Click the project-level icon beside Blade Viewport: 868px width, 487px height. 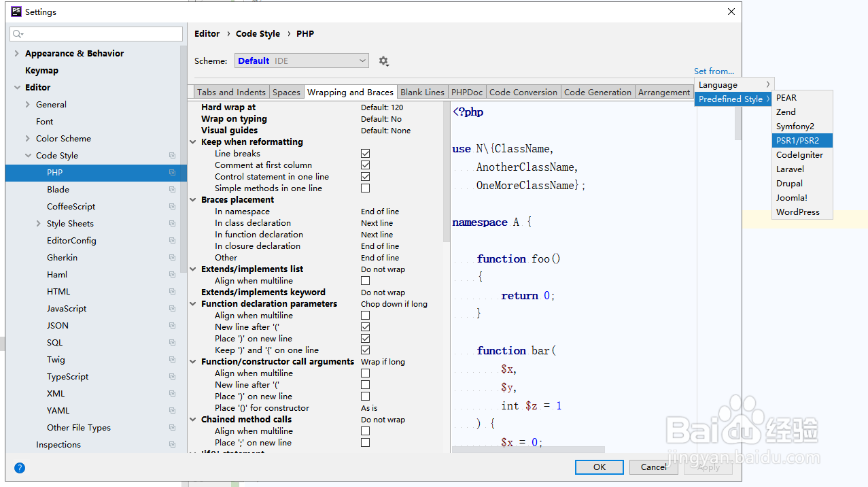173,190
